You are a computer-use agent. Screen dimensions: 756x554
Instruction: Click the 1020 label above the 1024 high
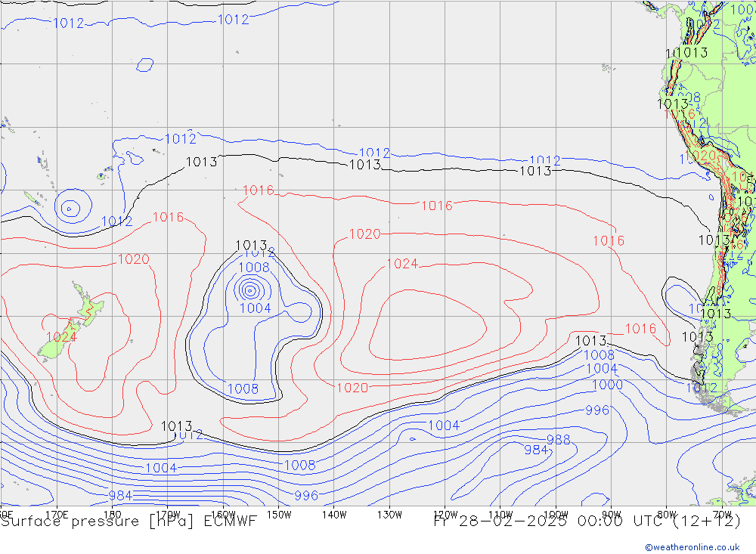tap(365, 234)
